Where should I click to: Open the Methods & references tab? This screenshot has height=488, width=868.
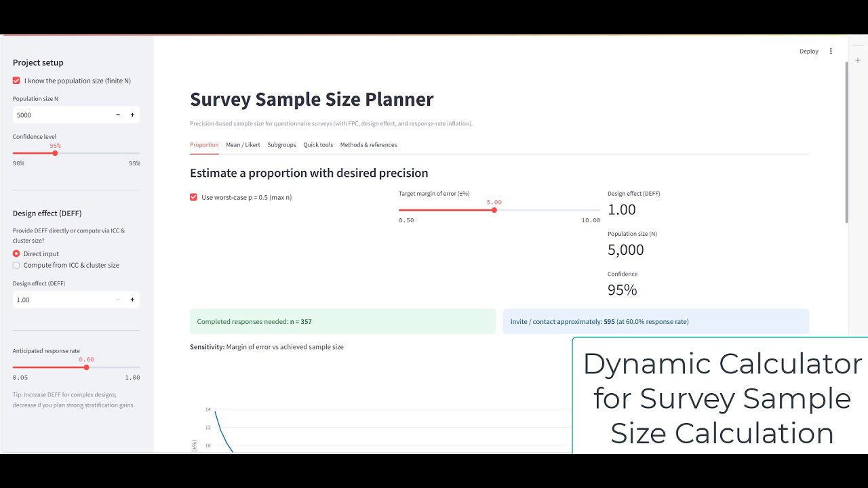(368, 145)
